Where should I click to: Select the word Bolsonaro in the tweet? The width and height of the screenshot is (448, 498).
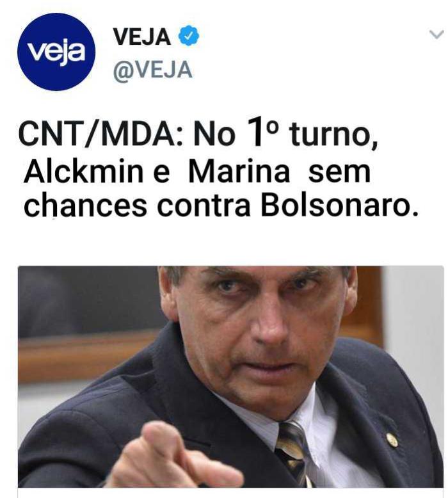(x=339, y=205)
